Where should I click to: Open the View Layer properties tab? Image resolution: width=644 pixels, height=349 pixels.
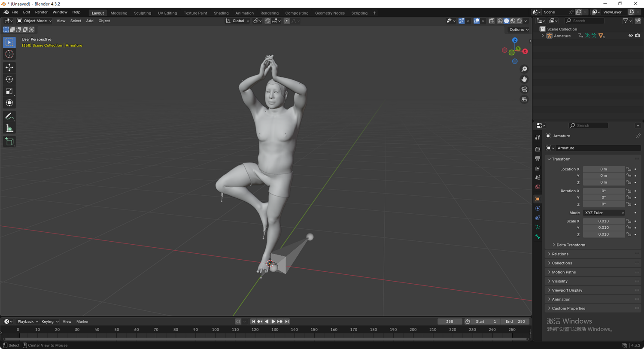point(538,168)
